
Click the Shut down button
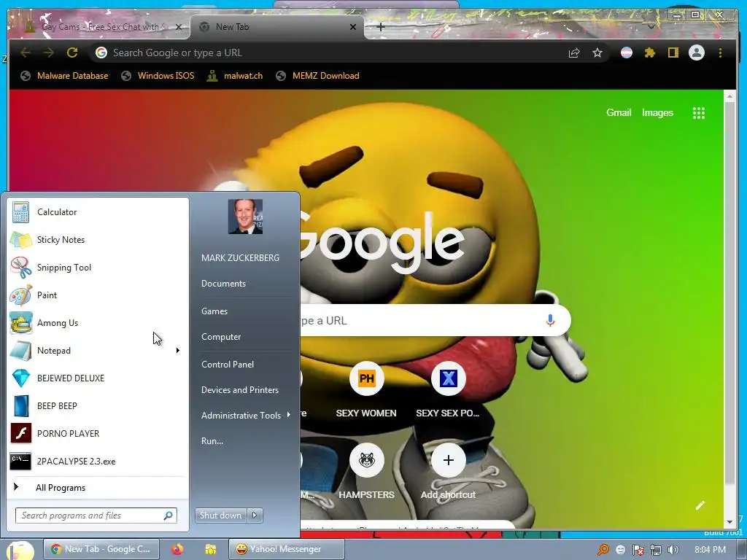221,516
